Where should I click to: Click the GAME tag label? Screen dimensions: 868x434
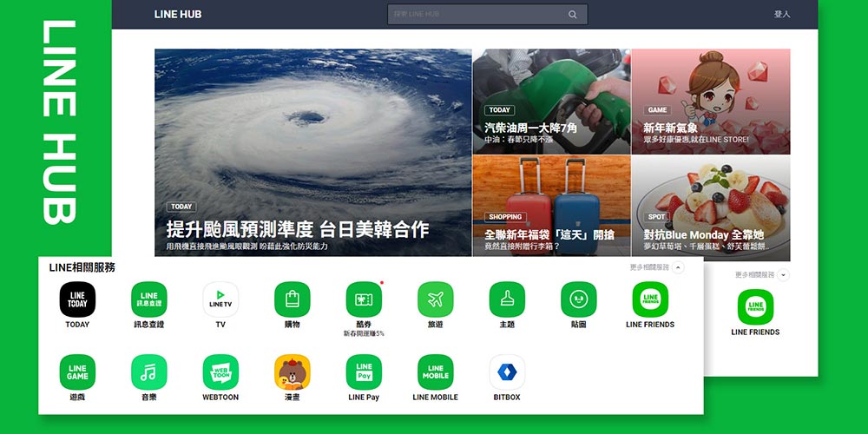click(657, 110)
